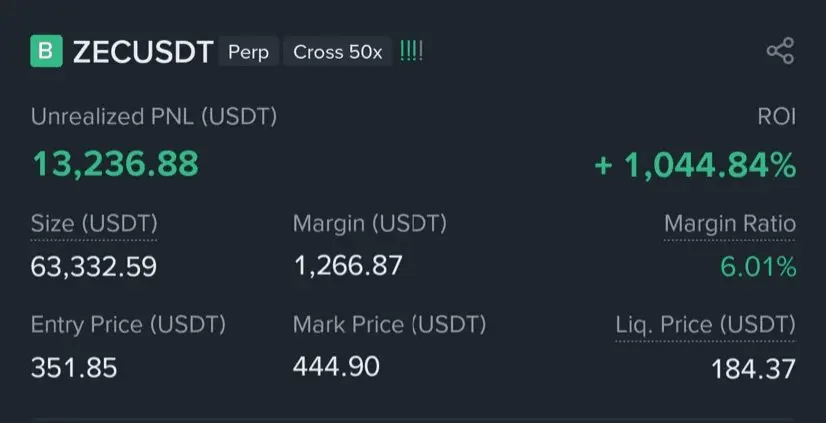Tap the underlined Margin Ratio label
This screenshot has width=826, height=423.
tap(730, 225)
